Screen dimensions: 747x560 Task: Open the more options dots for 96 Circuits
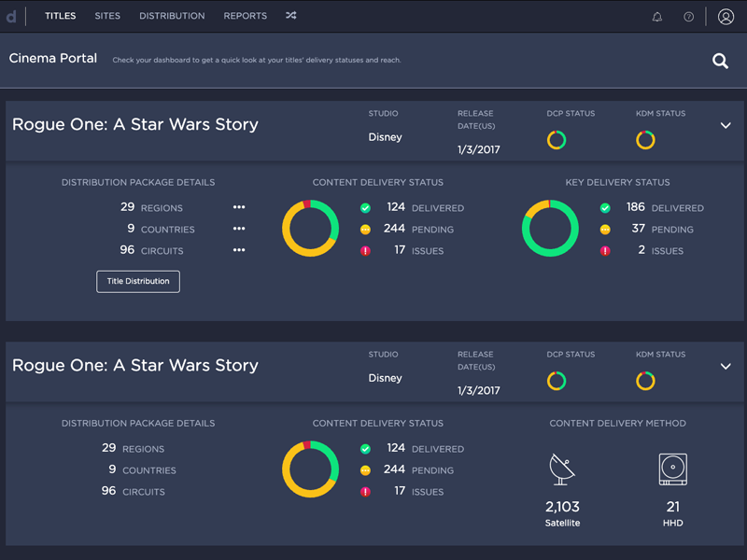[239, 250]
